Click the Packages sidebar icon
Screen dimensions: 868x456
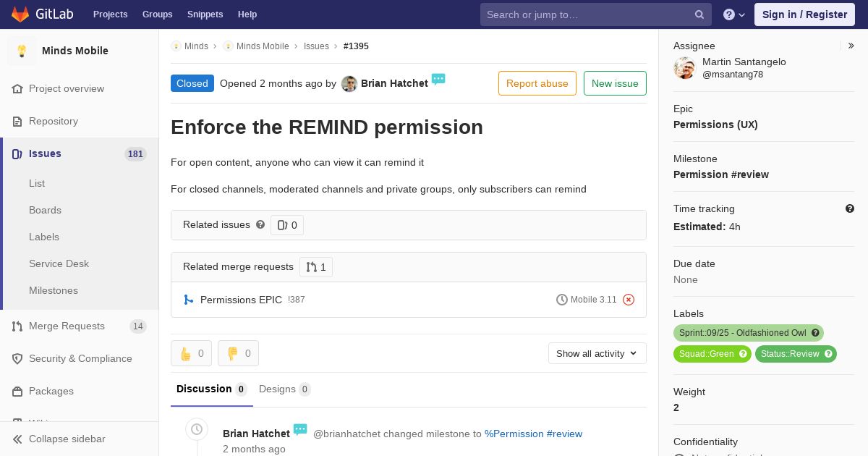coord(17,391)
